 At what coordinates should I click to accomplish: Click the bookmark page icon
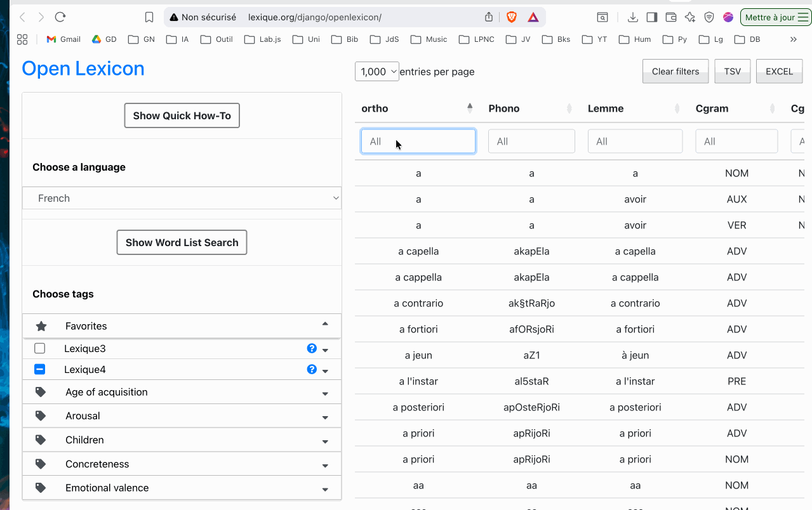[149, 17]
